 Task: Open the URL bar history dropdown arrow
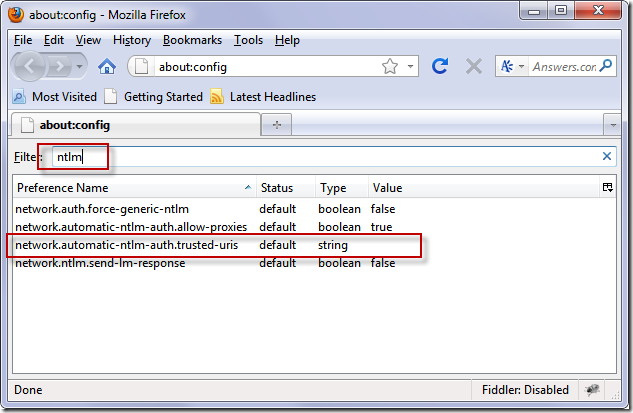[411, 67]
